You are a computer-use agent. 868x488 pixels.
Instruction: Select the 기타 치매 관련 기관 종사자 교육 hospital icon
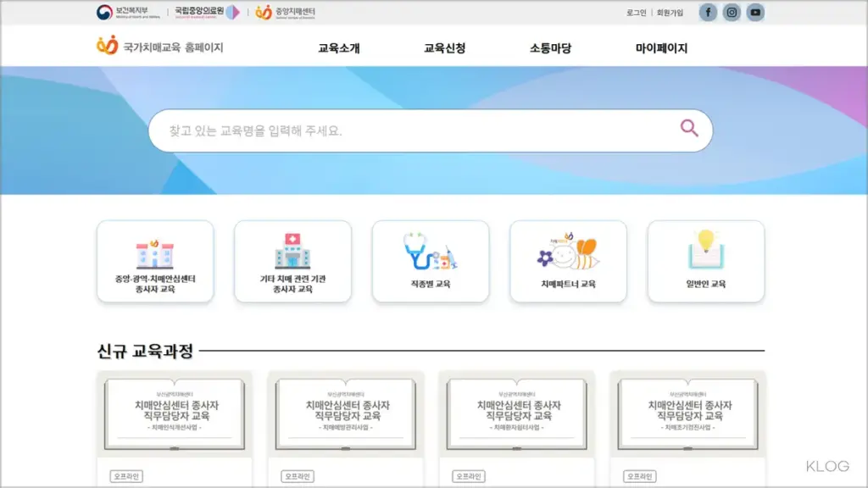(292, 252)
